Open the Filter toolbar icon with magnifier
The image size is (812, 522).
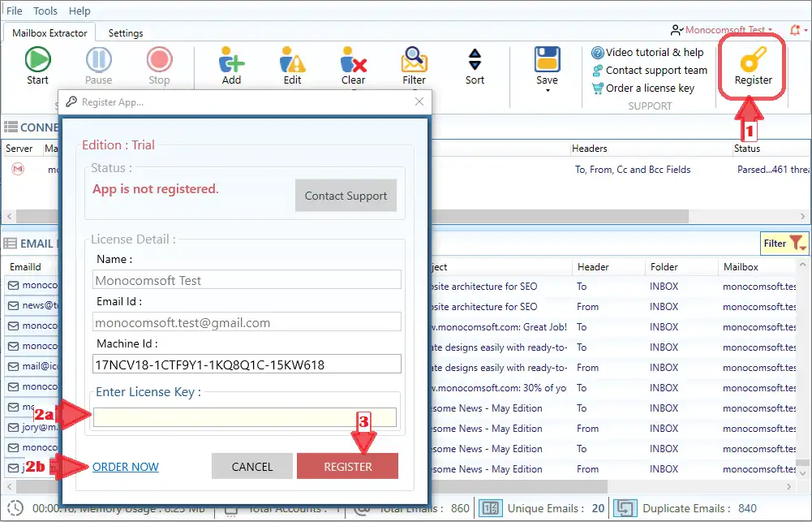pyautogui.click(x=415, y=59)
